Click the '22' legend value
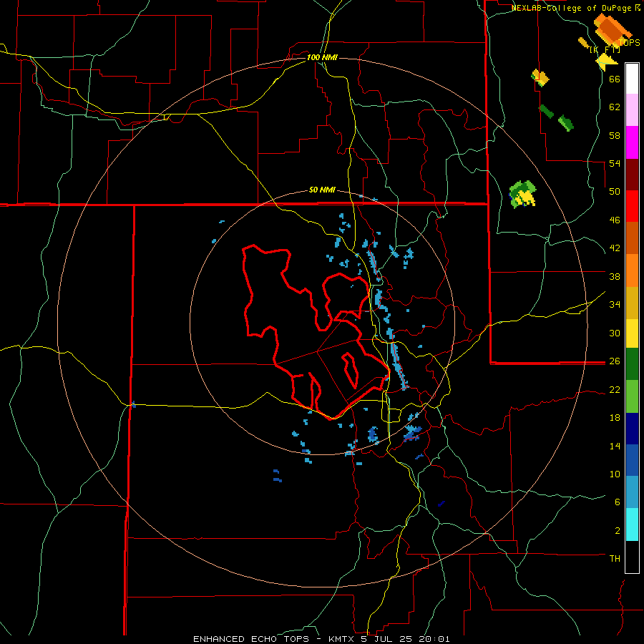 point(615,389)
